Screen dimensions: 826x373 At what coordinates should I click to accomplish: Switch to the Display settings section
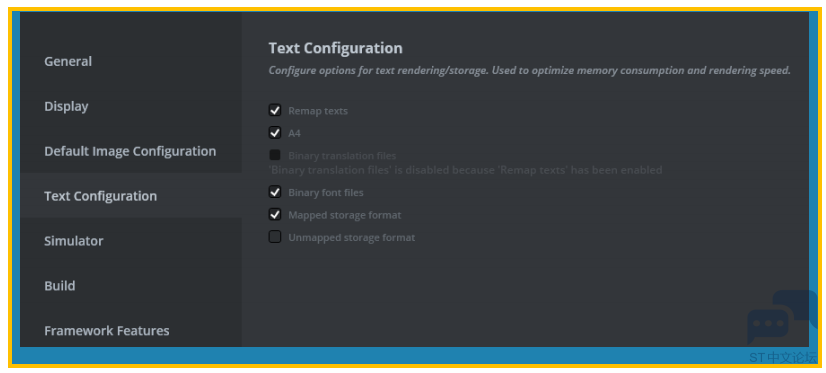66,106
